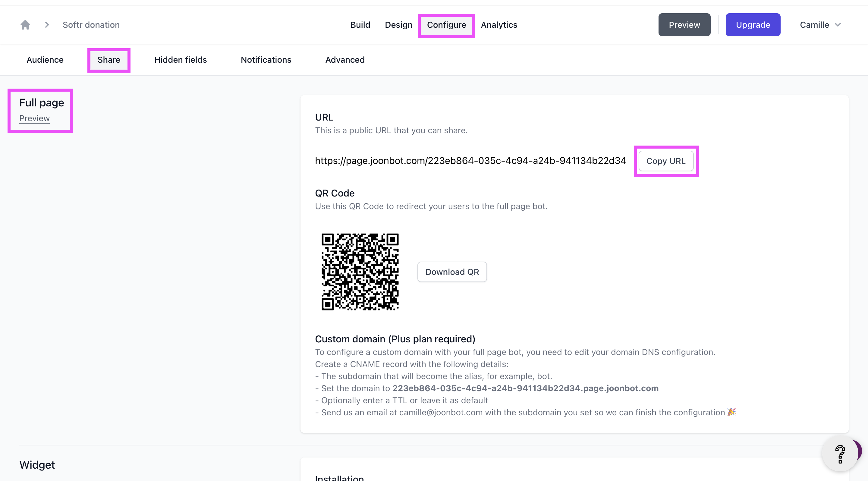Click the bold CNAME domain value
Screen dimensions: 868x481
point(525,388)
